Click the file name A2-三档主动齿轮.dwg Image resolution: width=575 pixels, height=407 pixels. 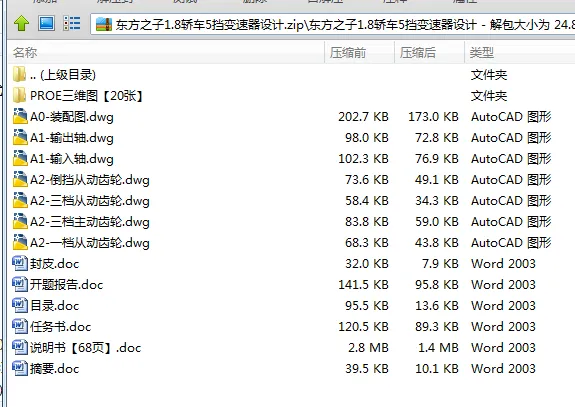pyautogui.click(x=89, y=222)
